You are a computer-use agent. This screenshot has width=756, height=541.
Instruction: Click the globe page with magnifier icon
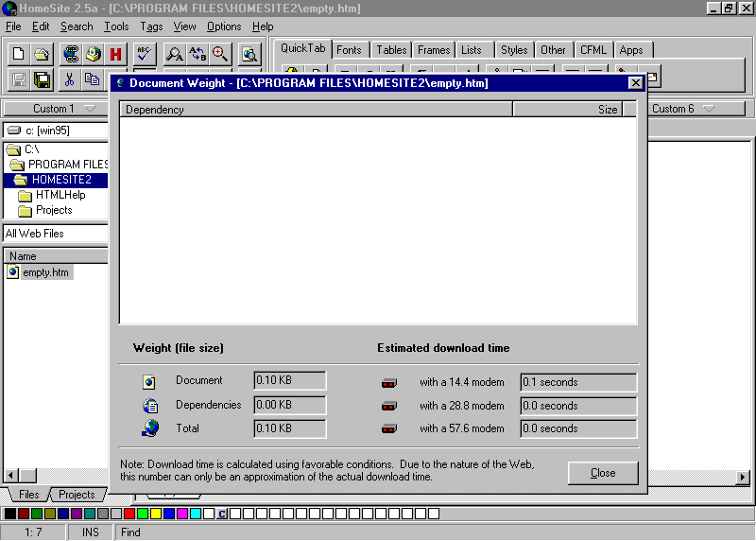tap(249, 54)
